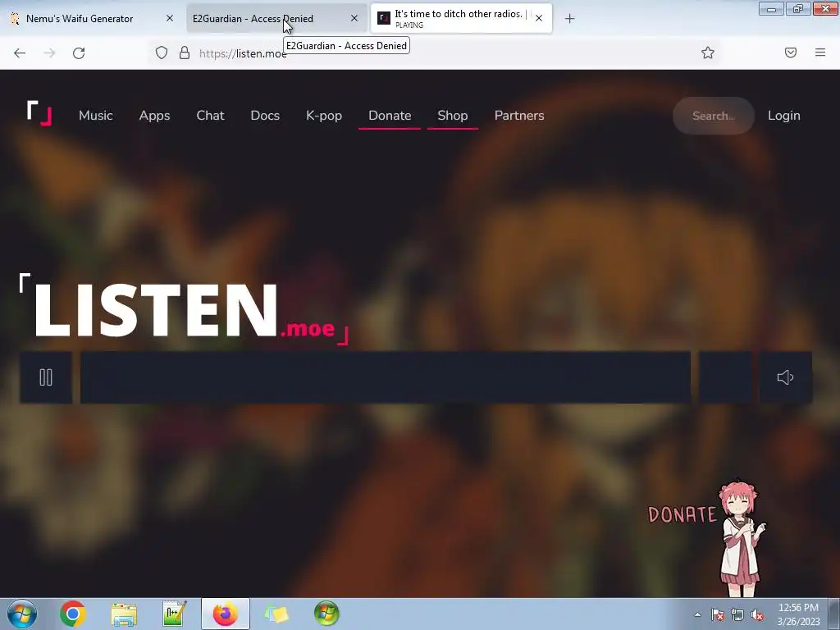Open the Docs link
Screen dimensions: 840x630
coord(265,115)
